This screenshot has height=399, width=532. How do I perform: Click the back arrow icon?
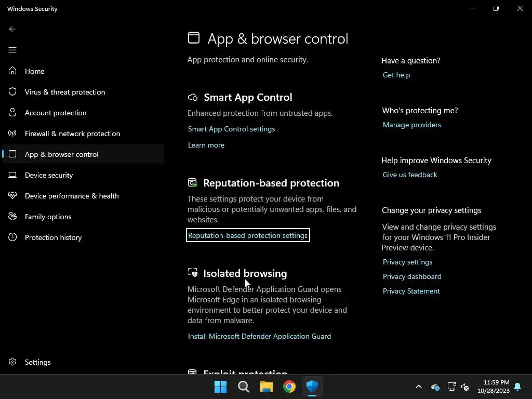click(12, 29)
